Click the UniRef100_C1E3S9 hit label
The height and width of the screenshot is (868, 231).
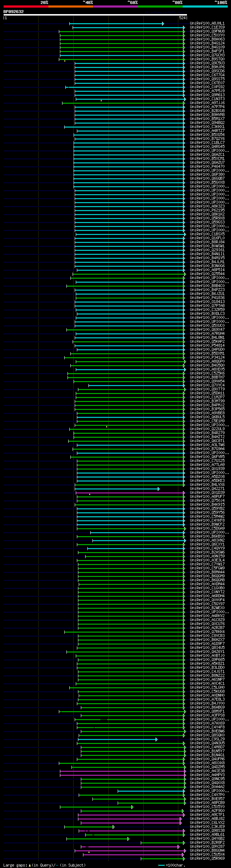click(x=207, y=27)
